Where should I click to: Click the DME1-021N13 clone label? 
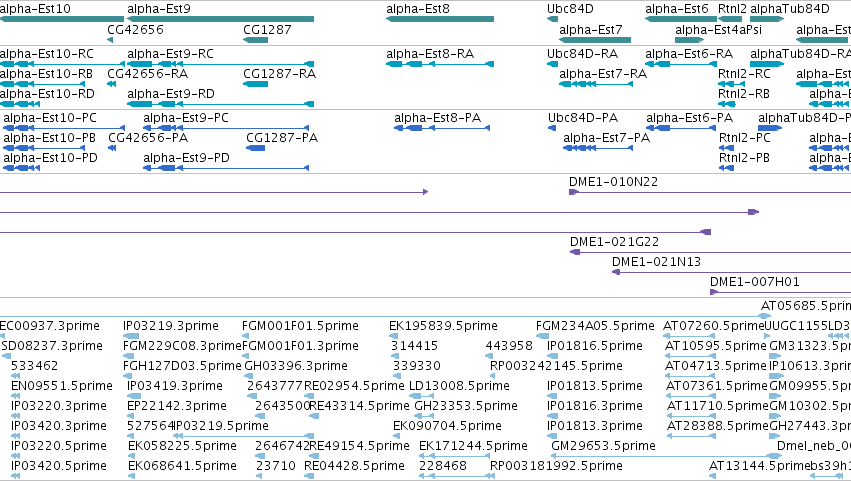point(656,262)
